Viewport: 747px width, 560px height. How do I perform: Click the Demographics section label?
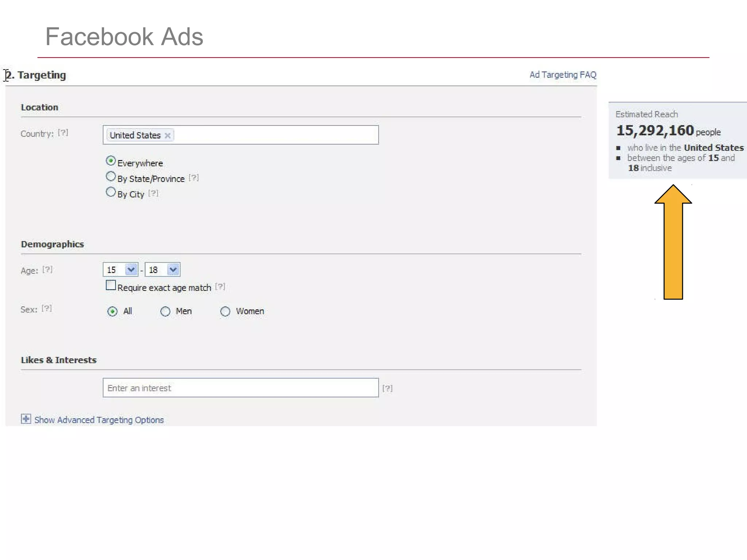[53, 244]
